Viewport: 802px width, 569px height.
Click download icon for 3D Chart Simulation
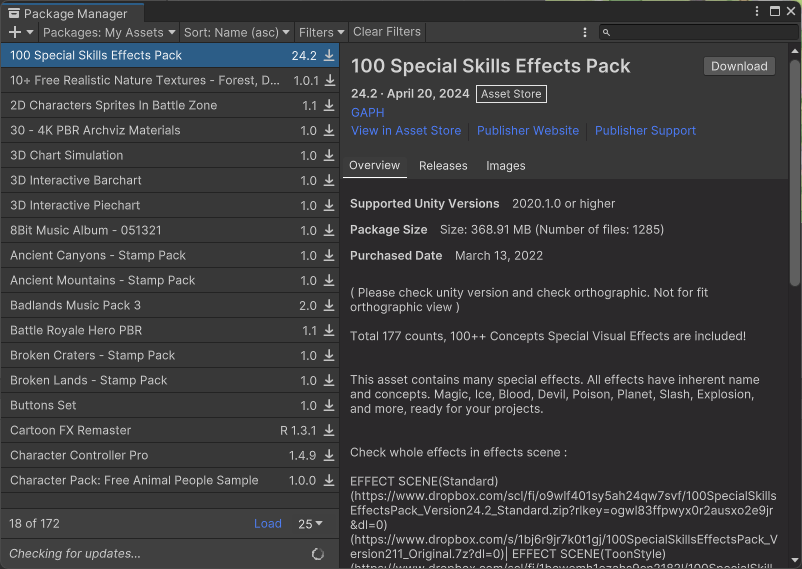329,156
